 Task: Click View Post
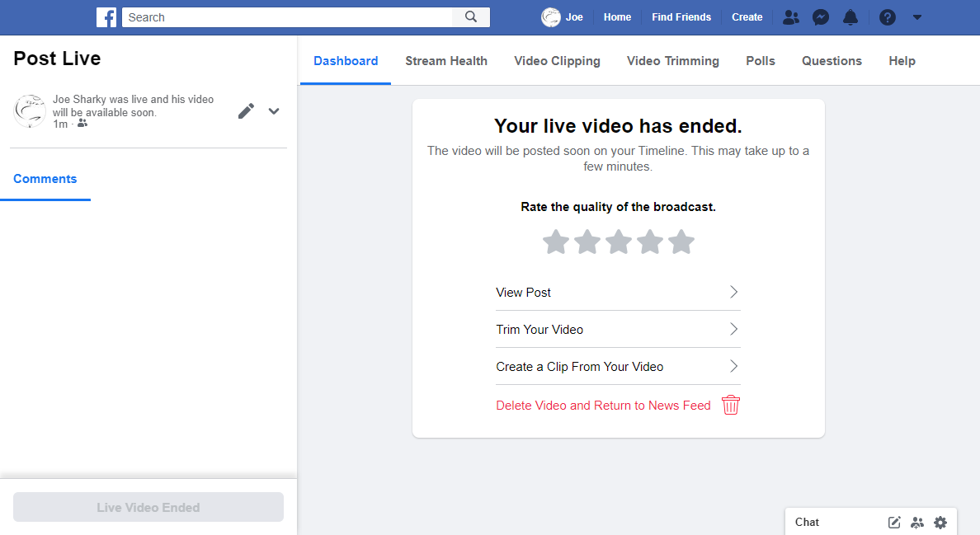[x=523, y=292]
